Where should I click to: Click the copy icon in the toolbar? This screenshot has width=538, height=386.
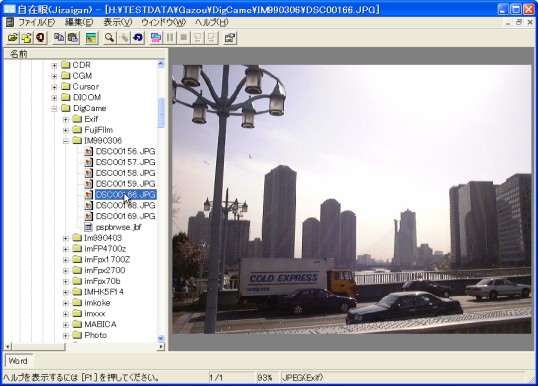[x=59, y=38]
